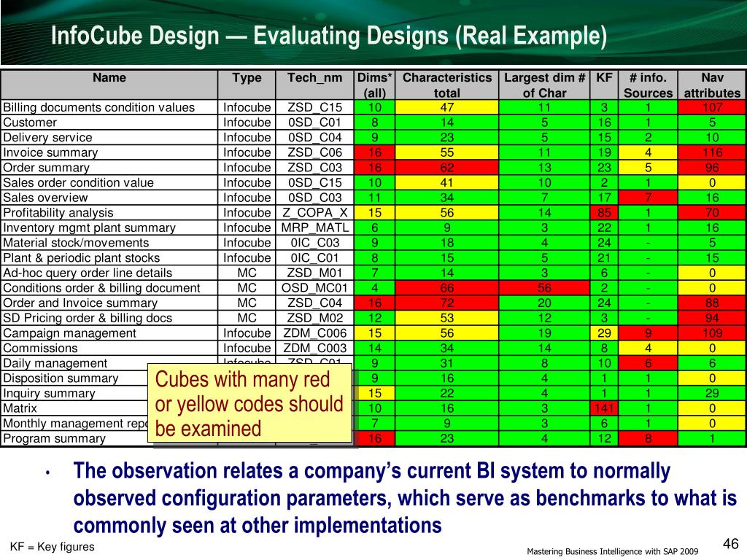The width and height of the screenshot is (747, 560).
Task: Click tech name 'ZSD_C15'
Action: tap(314, 108)
